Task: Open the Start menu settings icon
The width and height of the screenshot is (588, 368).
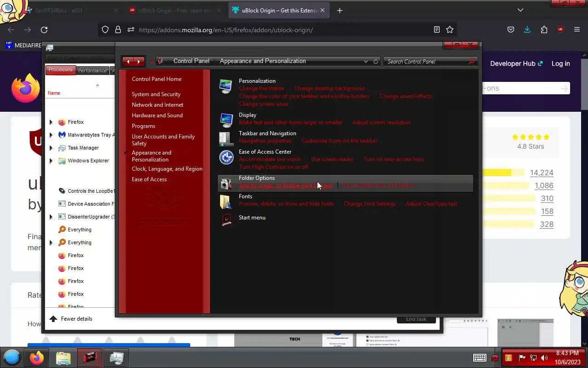Action: click(x=226, y=219)
